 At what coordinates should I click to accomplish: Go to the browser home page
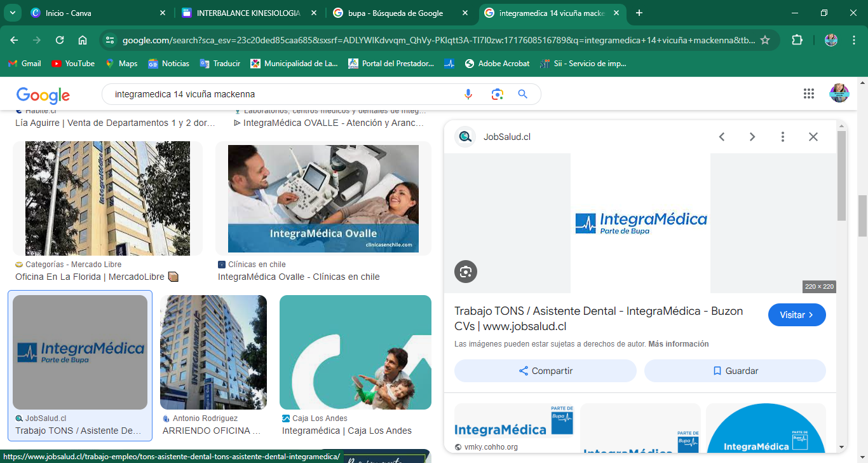tap(83, 40)
